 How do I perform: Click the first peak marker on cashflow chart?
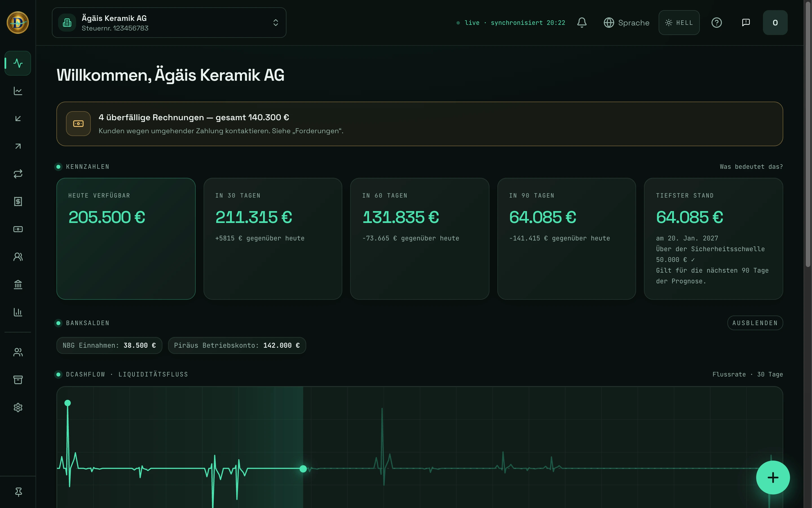67,403
